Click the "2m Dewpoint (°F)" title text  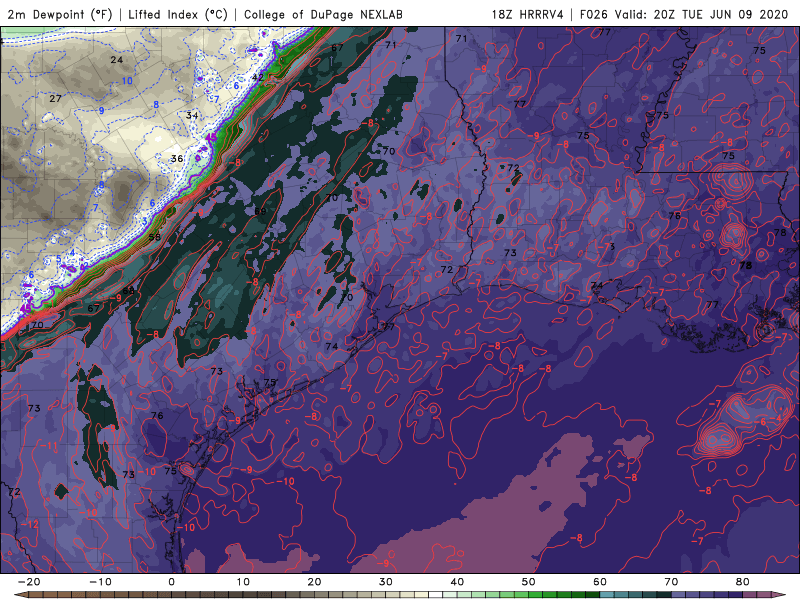pos(60,14)
